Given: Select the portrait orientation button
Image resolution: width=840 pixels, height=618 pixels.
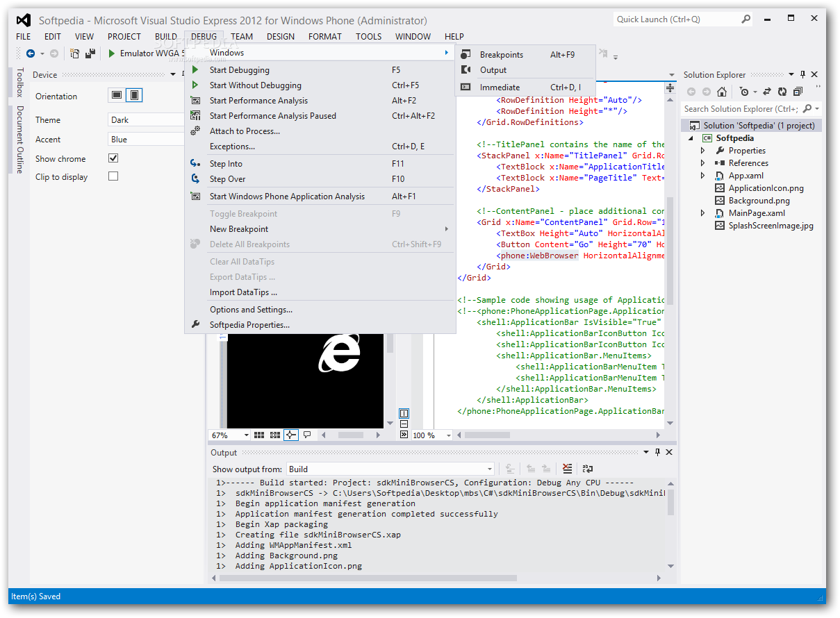Looking at the screenshot, I should coord(135,95).
